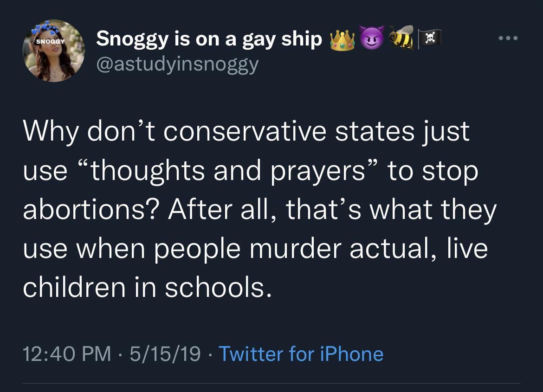
Task: Open the three-dot more options menu
Action: pyautogui.click(x=508, y=38)
